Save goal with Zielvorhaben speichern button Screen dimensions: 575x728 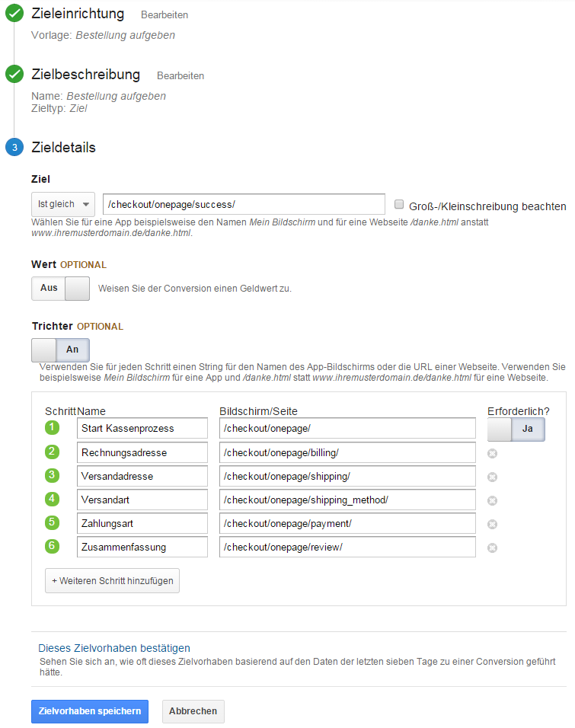[90, 711]
